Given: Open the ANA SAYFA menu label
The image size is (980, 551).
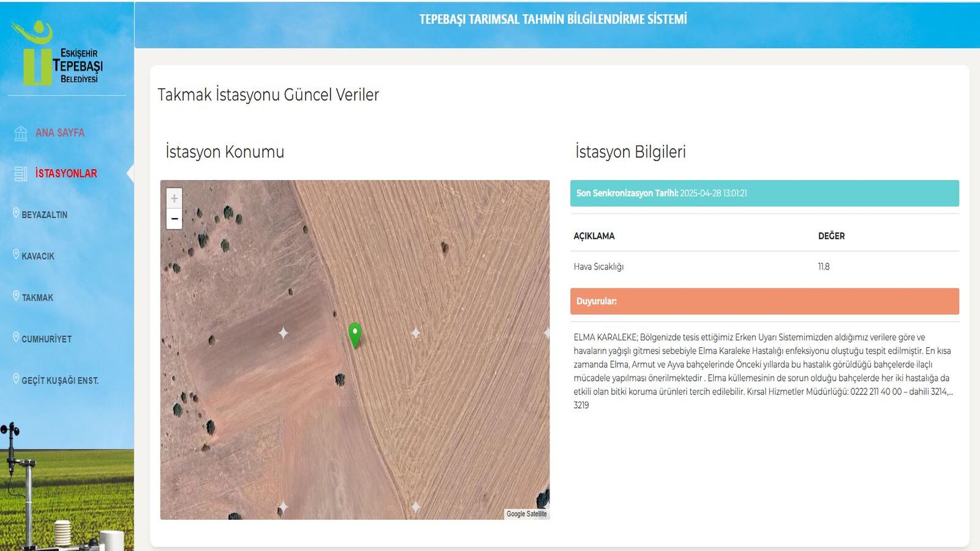Looking at the screenshot, I should 60,133.
